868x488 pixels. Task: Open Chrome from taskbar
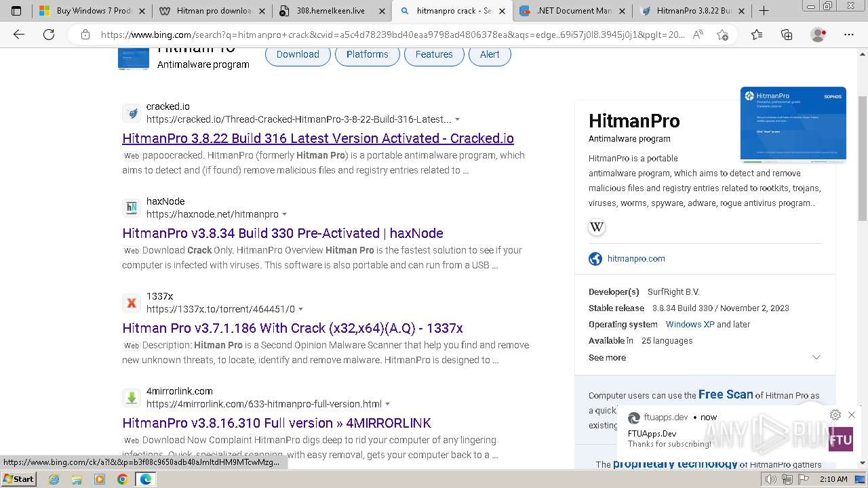(122, 479)
